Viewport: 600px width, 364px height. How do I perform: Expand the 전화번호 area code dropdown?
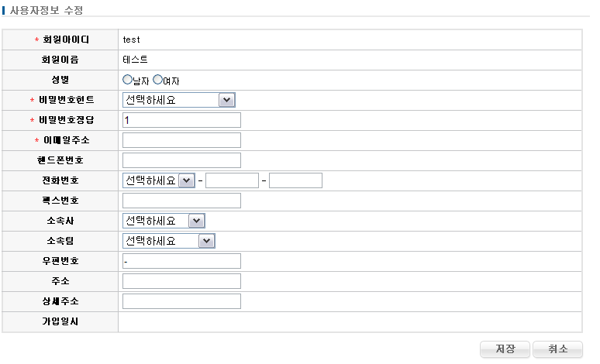click(159, 180)
